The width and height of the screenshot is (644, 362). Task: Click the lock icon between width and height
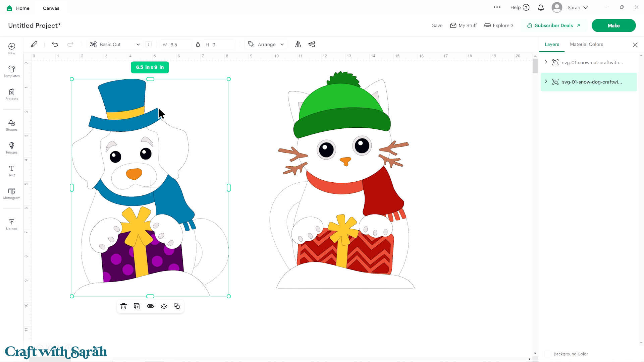(198, 44)
